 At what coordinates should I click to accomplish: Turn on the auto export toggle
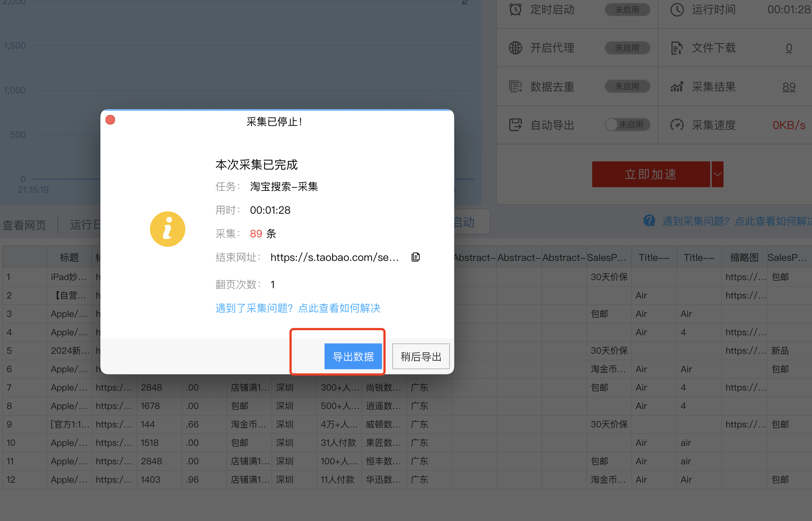tap(627, 125)
